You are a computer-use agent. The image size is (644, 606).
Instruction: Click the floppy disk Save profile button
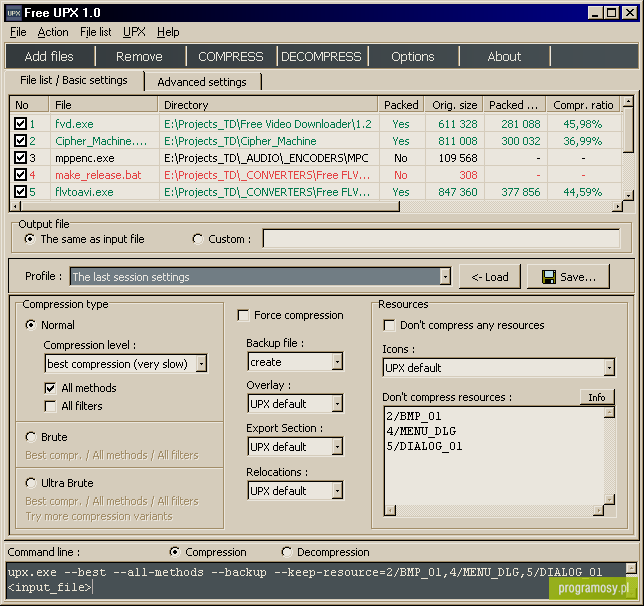[568, 277]
